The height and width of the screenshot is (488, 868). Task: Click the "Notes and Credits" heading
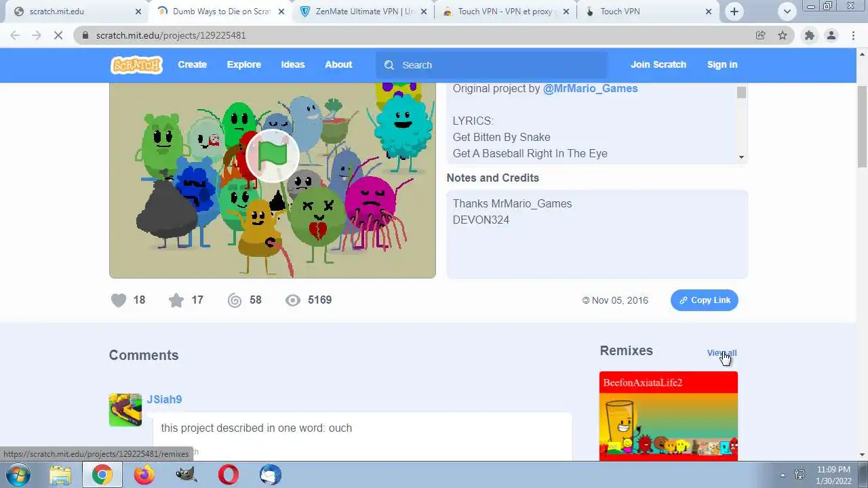click(493, 178)
